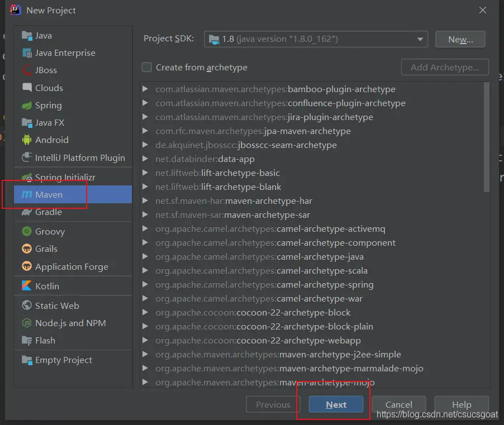Select lift-archetype-blank row

316,187
